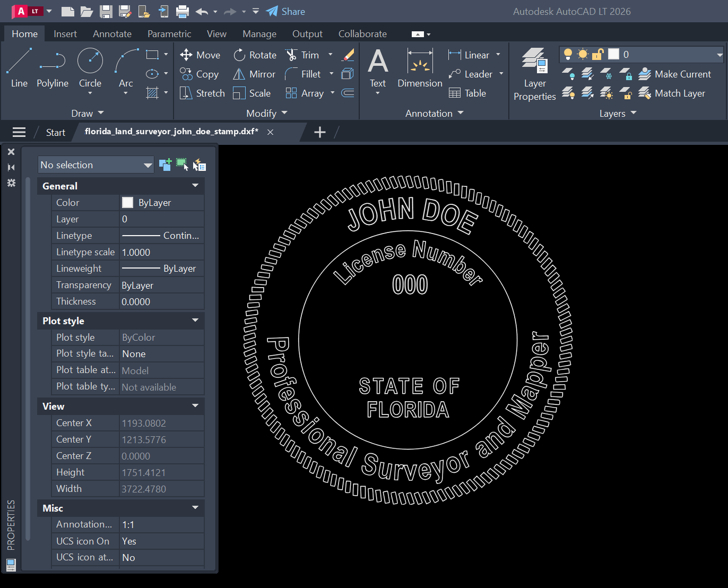Click the Annotation scale 1:1 field
The image size is (728, 588).
coord(162,524)
